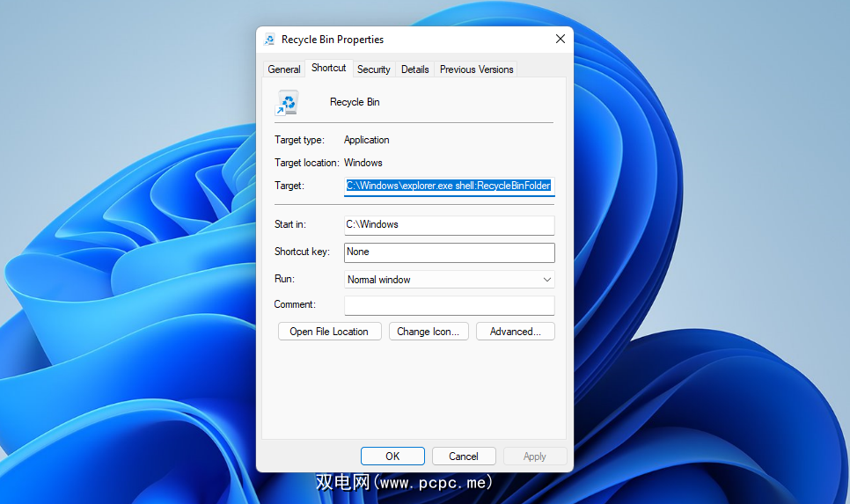
Task: Click the Change Icon button
Action: [429, 332]
